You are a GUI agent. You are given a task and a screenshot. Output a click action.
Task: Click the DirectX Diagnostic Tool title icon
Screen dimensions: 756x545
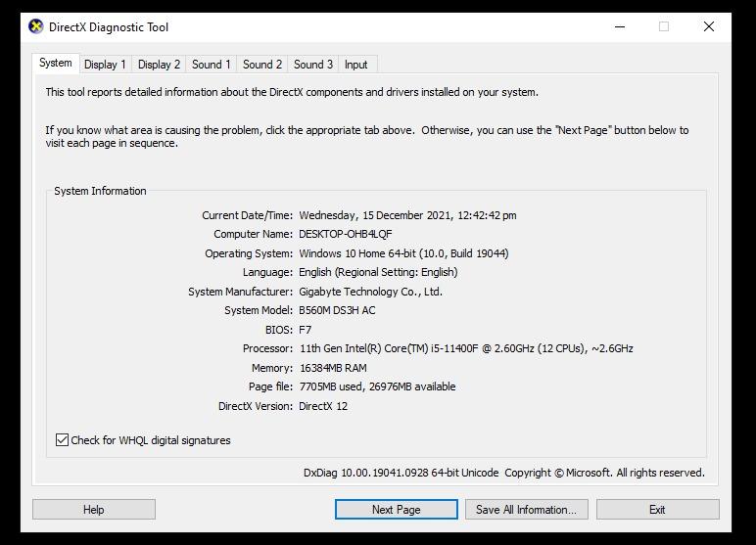tap(35, 26)
